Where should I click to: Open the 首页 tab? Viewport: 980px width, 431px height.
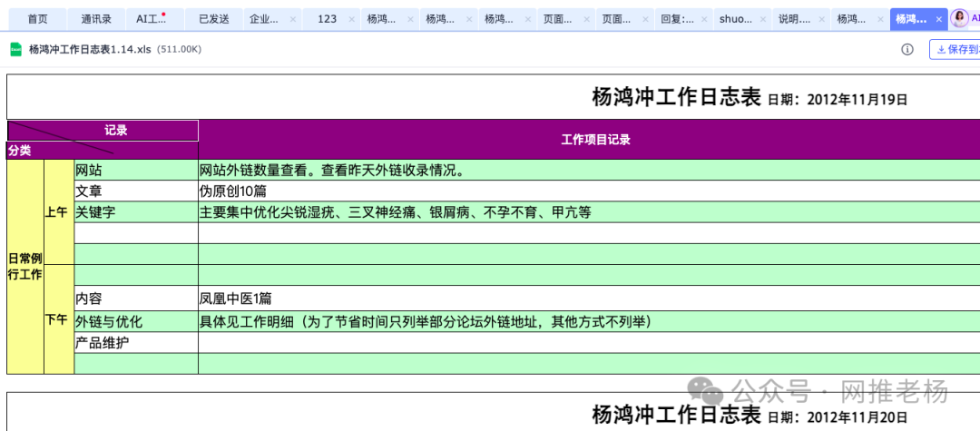(x=37, y=19)
